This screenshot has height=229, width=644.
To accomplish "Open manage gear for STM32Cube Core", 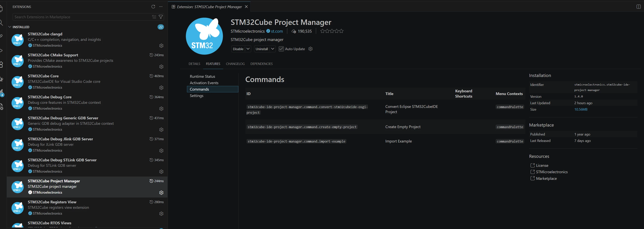I will pos(161,87).
